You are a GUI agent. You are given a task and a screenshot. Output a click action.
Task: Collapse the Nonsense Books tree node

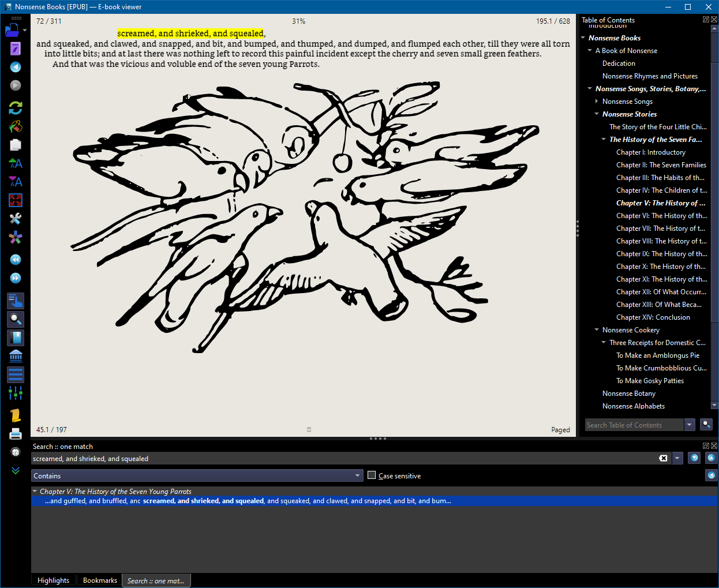[x=583, y=38]
